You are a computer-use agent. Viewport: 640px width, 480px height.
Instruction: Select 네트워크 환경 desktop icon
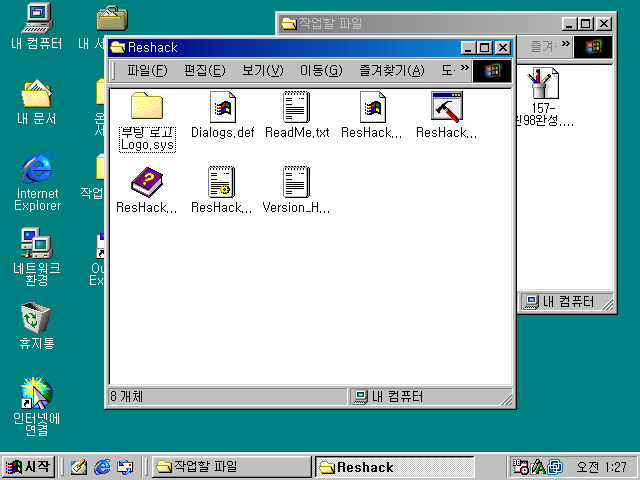tap(37, 256)
